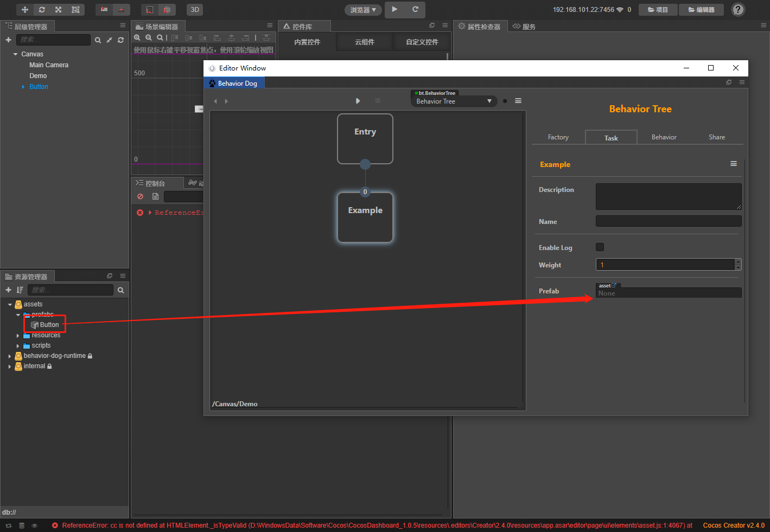
Task: Play the behavior tree in Behavior Dog
Action: (x=358, y=101)
